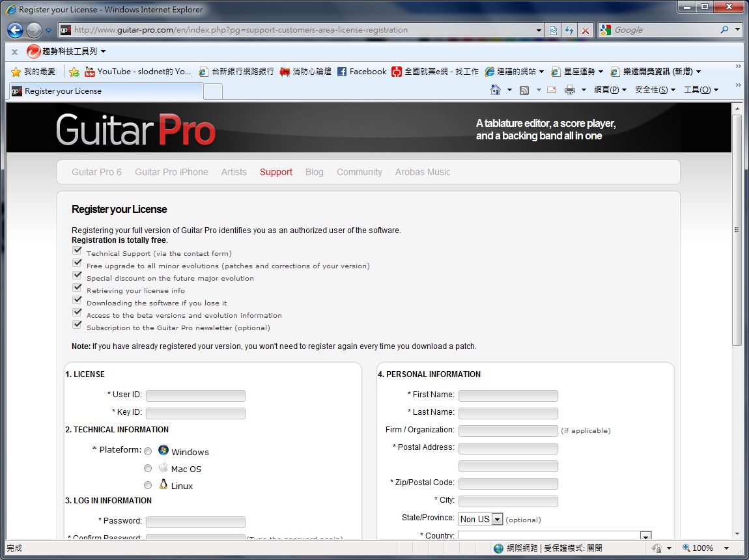Image resolution: width=749 pixels, height=560 pixels.
Task: Go back to the previous page
Action: tap(15, 30)
